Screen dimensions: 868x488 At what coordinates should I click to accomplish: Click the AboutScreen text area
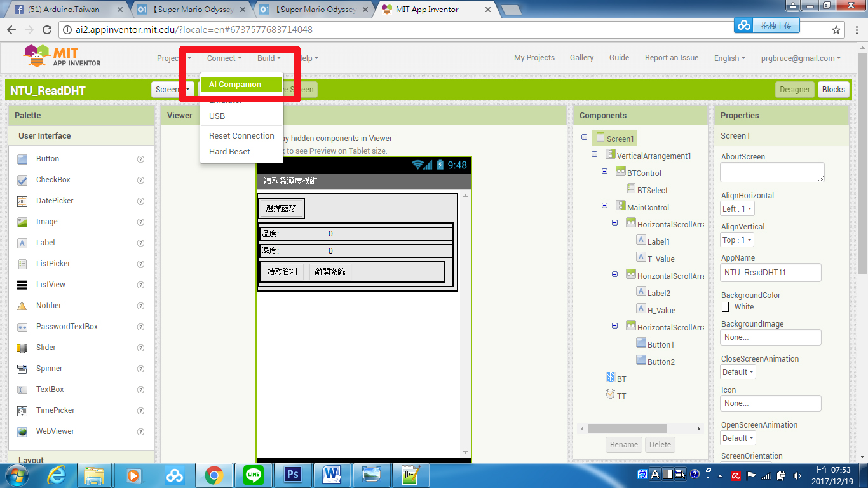pos(772,172)
